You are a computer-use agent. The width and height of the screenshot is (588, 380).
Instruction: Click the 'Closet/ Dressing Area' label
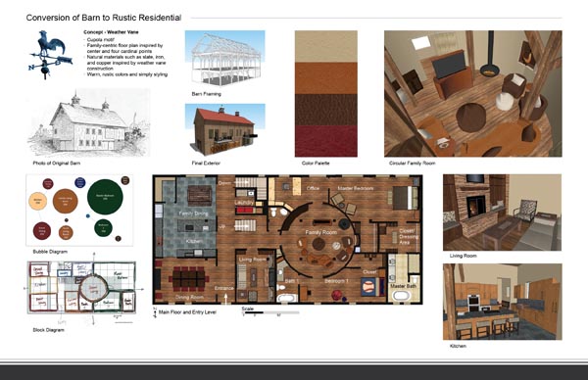pos(409,237)
